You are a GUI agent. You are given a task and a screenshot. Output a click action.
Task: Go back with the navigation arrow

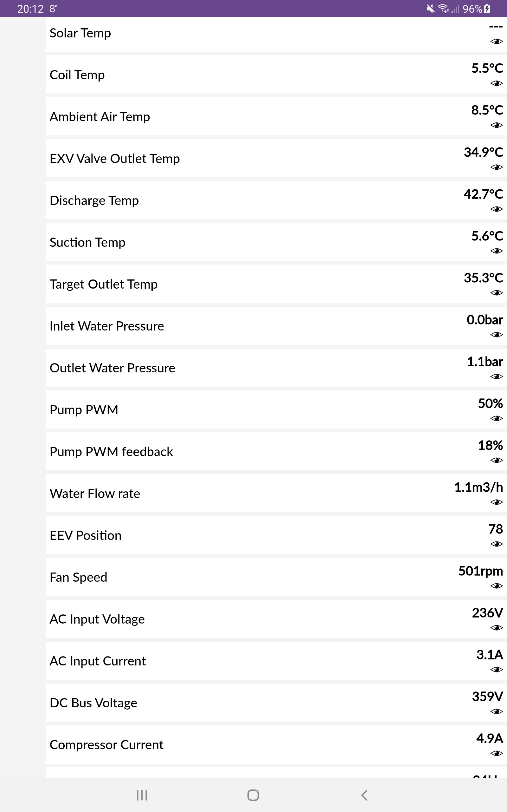point(364,795)
